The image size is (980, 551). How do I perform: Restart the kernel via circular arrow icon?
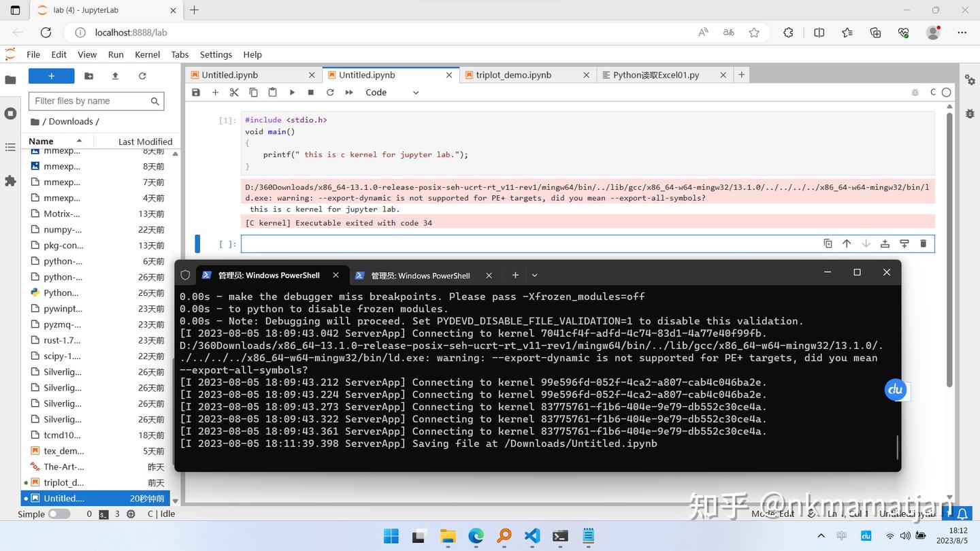(x=330, y=92)
